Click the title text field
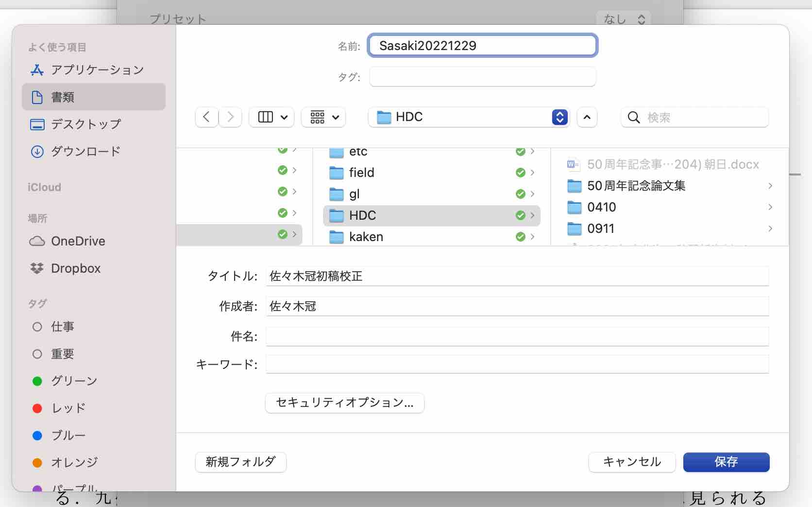The height and width of the screenshot is (507, 812). 517,276
